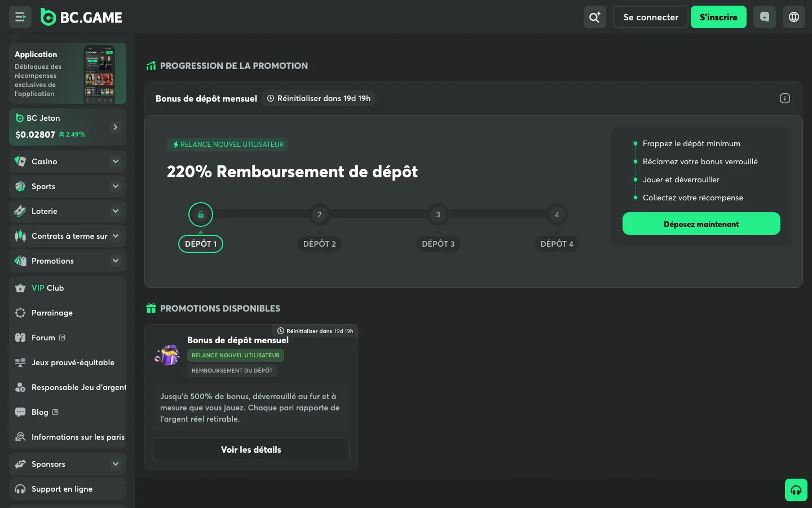The image size is (812, 508).
Task: Open the Casino sidebar item
Action: [x=68, y=161]
